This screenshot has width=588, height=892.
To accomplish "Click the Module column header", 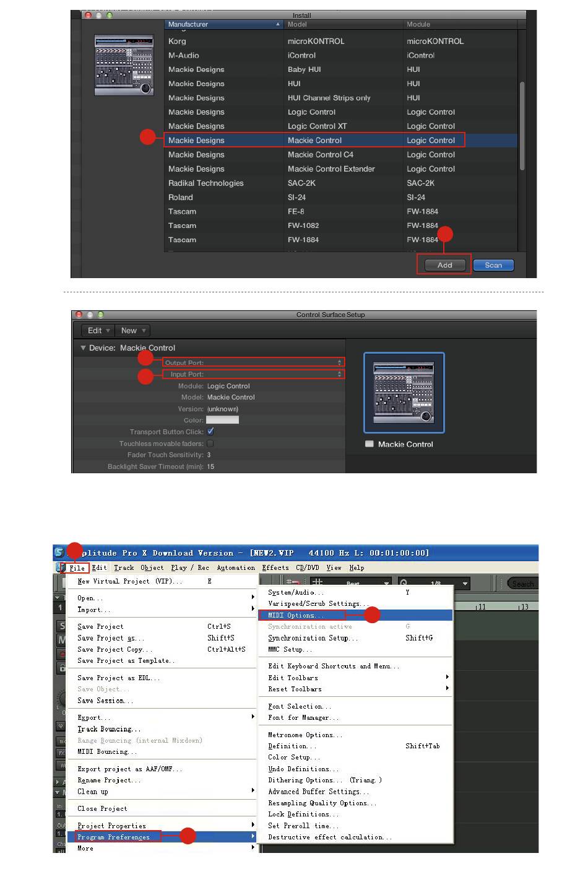I will click(460, 24).
